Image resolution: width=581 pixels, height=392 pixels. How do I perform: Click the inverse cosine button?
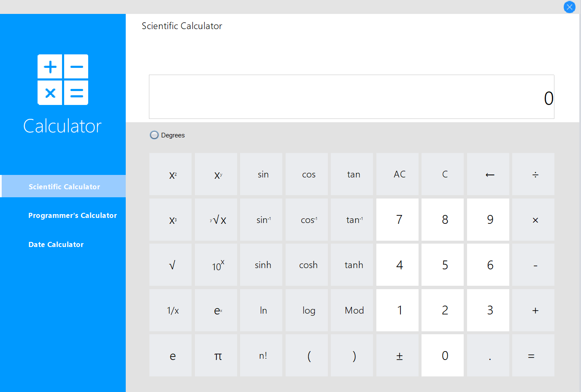(307, 220)
